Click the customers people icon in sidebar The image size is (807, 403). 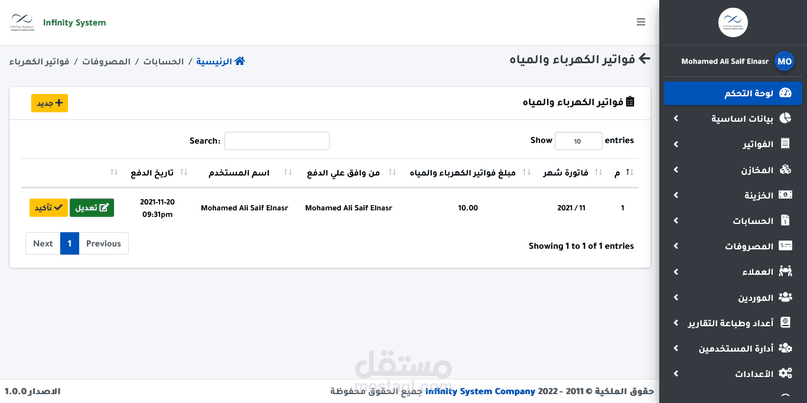point(785,271)
